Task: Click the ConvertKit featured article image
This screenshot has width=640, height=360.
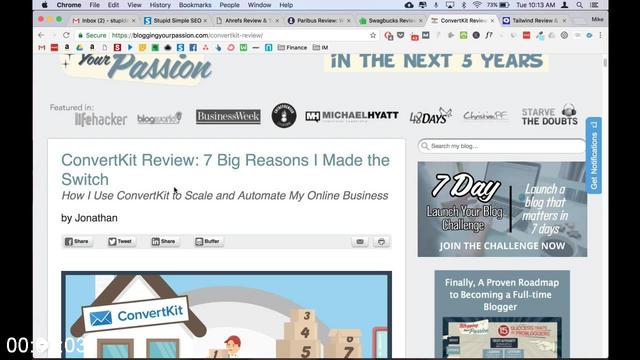Action: coord(226,315)
